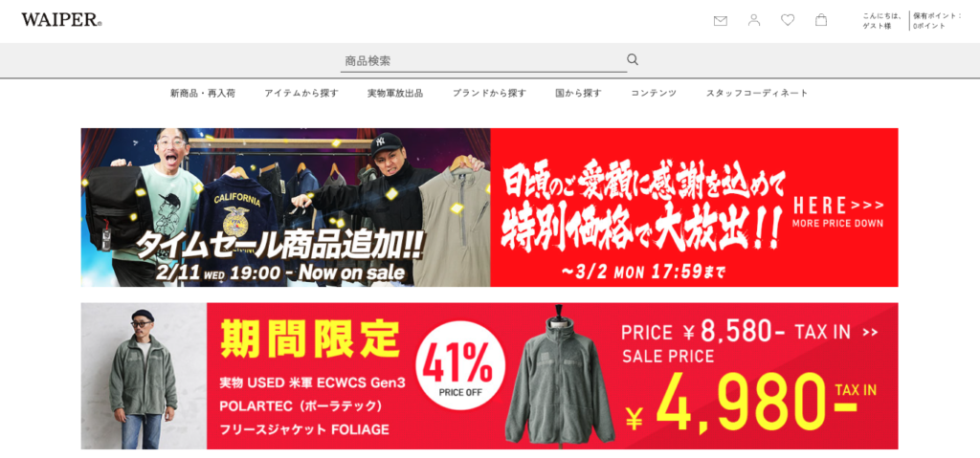Go to home via WAIPER logo

(x=61, y=20)
